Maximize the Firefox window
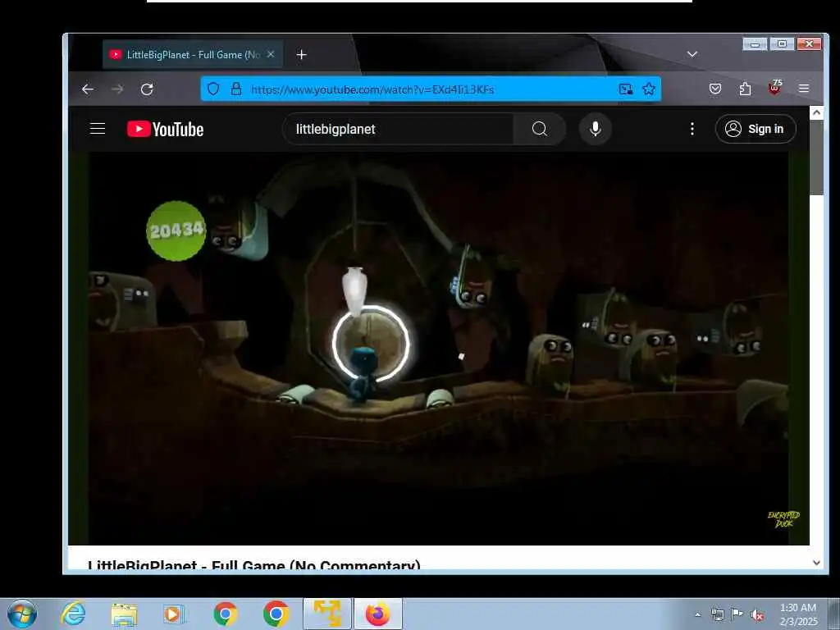This screenshot has height=630, width=840. point(782,44)
